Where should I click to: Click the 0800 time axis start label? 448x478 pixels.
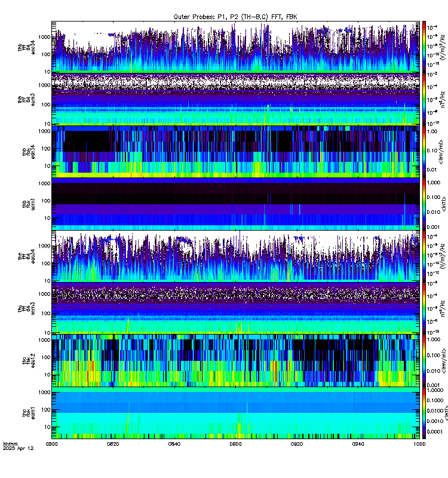(51, 444)
